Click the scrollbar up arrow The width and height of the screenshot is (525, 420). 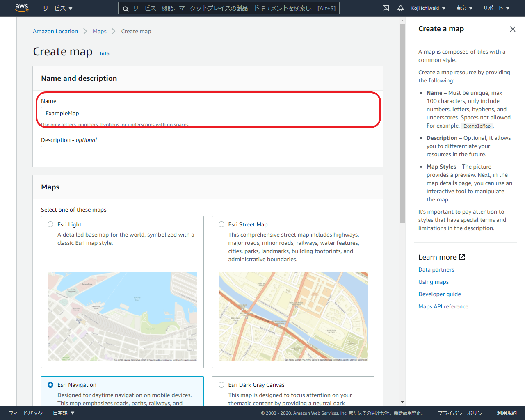pos(402,21)
